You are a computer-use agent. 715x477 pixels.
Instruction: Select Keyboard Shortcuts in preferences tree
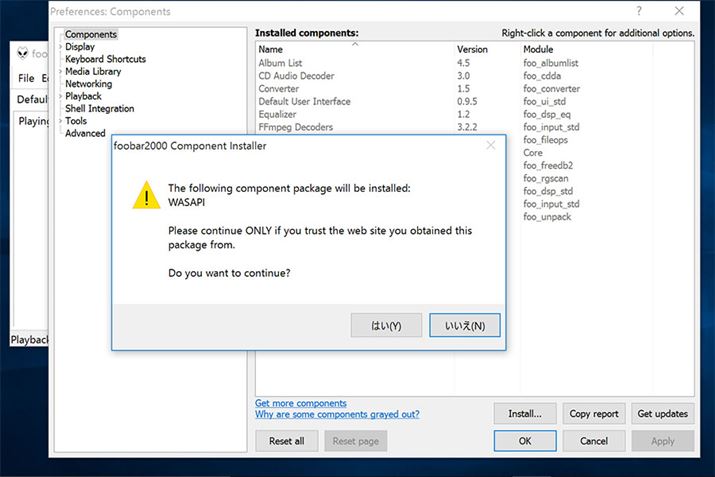tap(105, 59)
